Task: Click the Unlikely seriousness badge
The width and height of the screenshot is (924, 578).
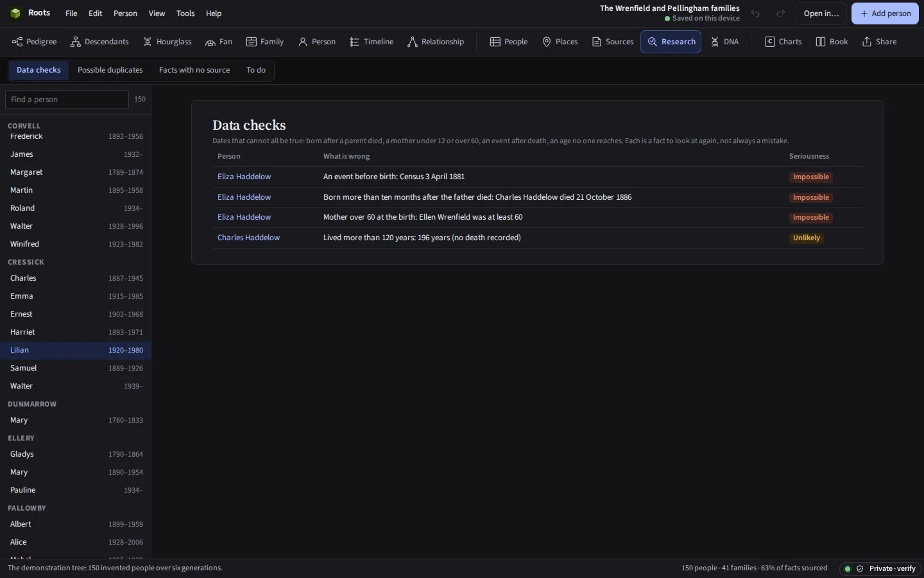Action: (x=807, y=238)
